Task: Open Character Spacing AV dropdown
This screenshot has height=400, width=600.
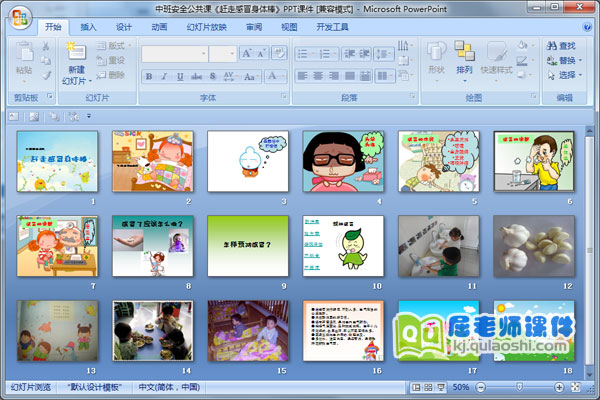Action: coord(230,76)
